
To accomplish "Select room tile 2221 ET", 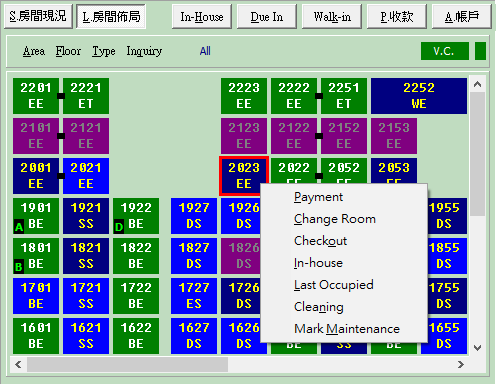I will click(x=86, y=96).
